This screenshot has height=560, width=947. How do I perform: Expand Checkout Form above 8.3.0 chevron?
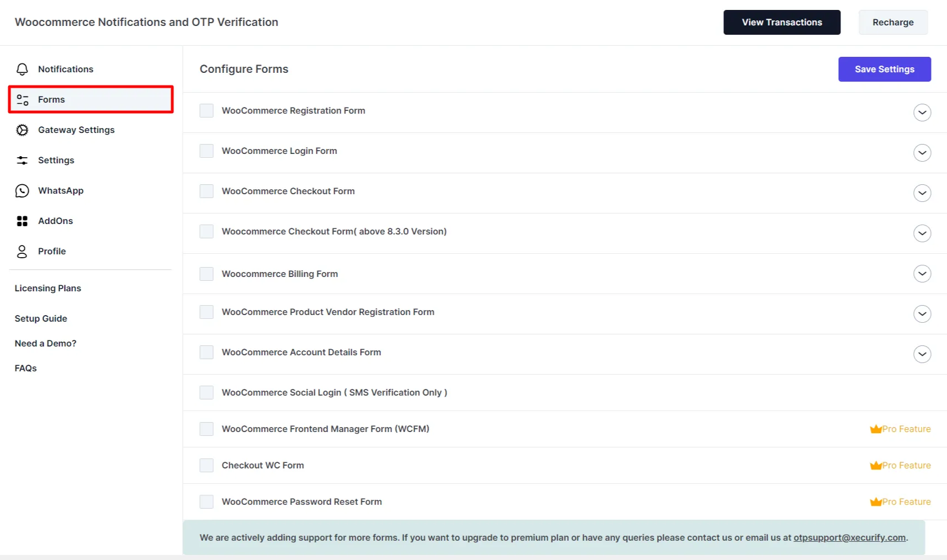[922, 233]
